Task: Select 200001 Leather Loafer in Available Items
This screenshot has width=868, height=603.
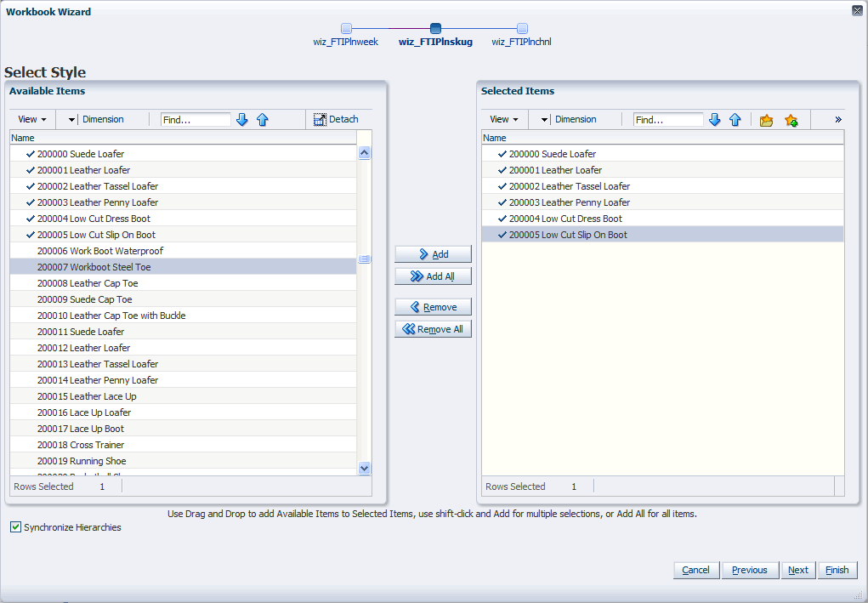Action: click(x=184, y=170)
